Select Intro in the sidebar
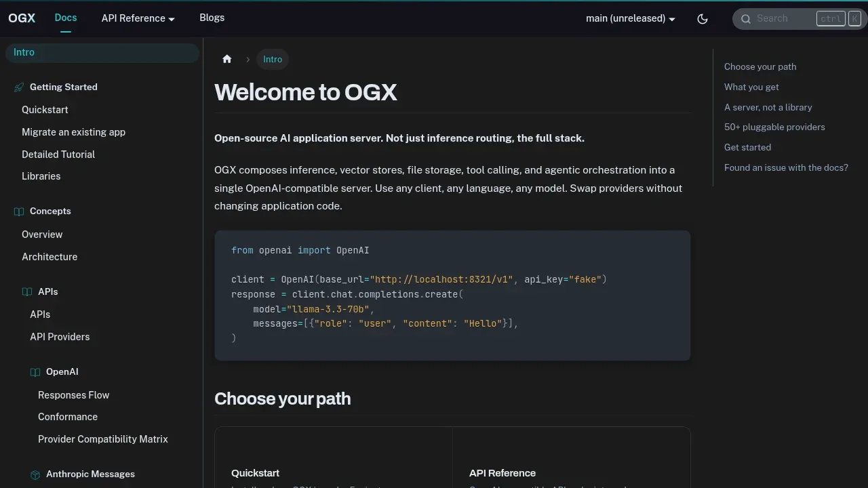Screen dimensions: 868x488 tap(102, 52)
